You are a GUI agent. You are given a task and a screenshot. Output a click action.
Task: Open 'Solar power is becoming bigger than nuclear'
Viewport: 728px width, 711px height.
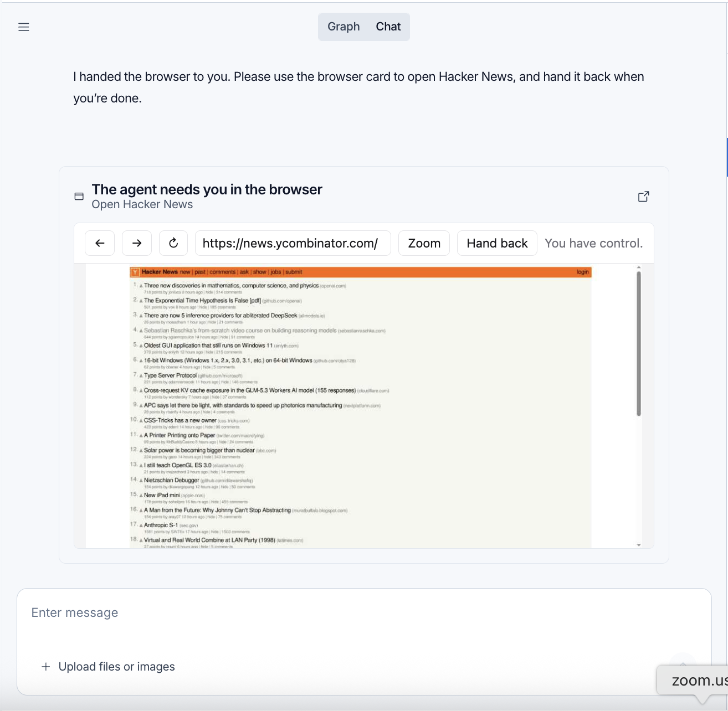(x=199, y=450)
